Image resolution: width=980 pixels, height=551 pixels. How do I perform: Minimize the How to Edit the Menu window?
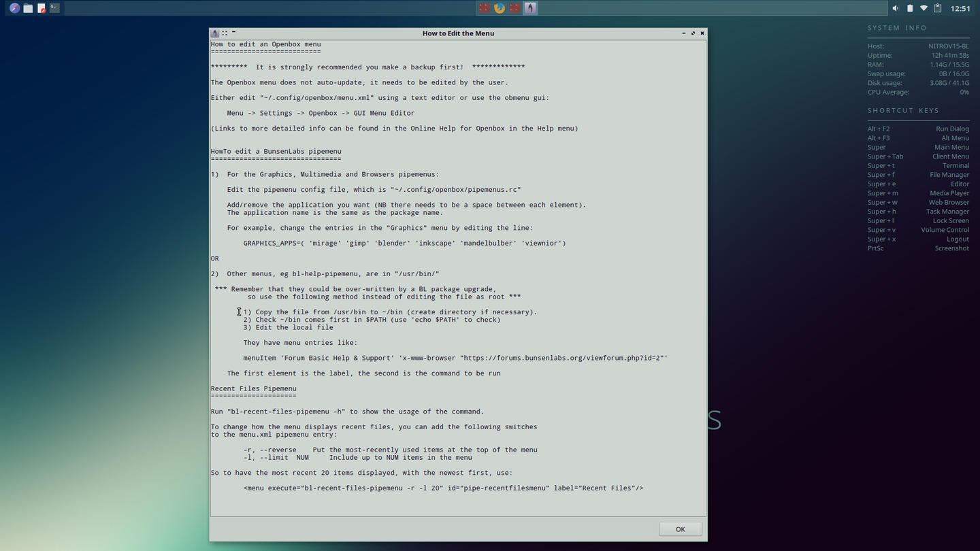[684, 33]
